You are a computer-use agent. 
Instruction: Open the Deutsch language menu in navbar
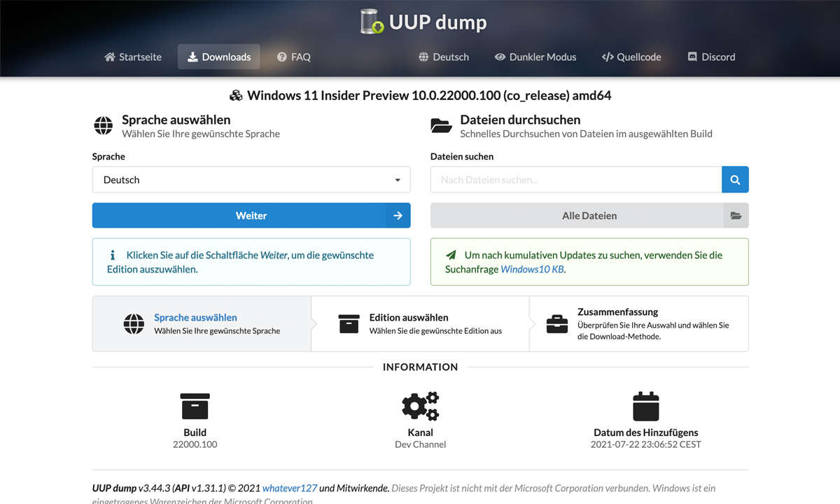pos(444,57)
